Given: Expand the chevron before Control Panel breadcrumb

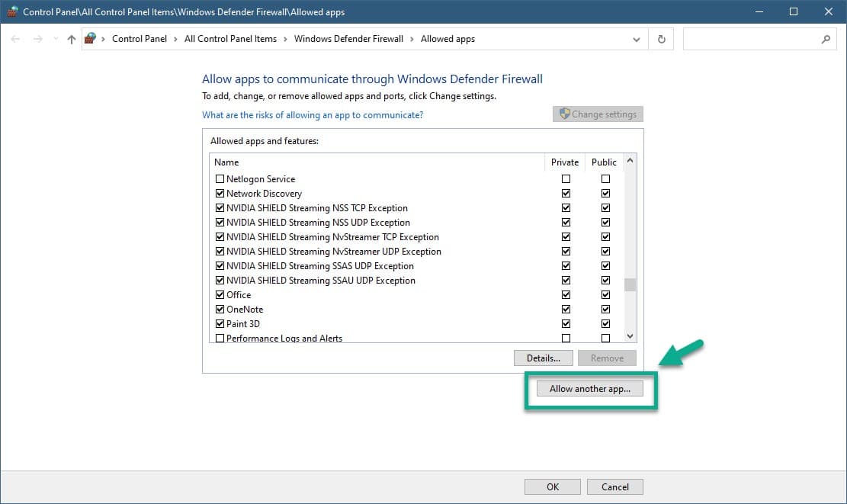Looking at the screenshot, I should [103, 39].
